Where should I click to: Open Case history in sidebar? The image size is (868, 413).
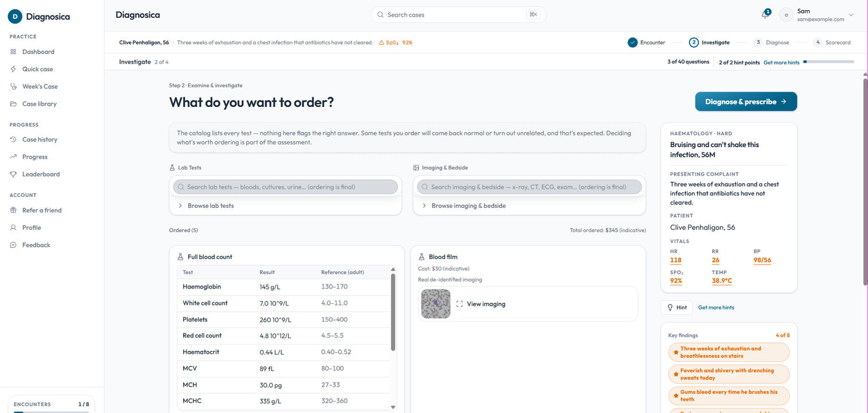40,140
